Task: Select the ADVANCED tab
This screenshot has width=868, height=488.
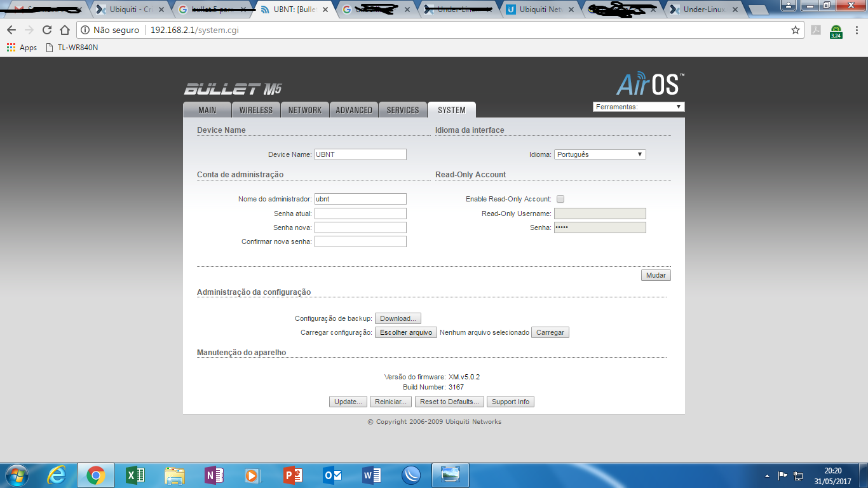Action: (x=354, y=110)
